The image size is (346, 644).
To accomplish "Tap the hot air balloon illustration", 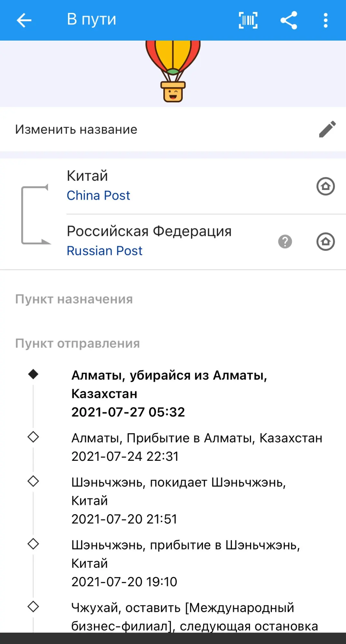I will coord(173,71).
